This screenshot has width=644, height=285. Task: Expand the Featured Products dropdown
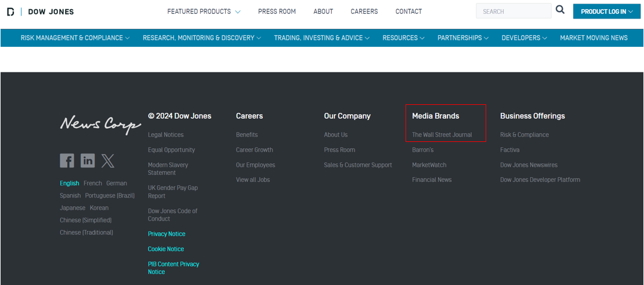204,12
